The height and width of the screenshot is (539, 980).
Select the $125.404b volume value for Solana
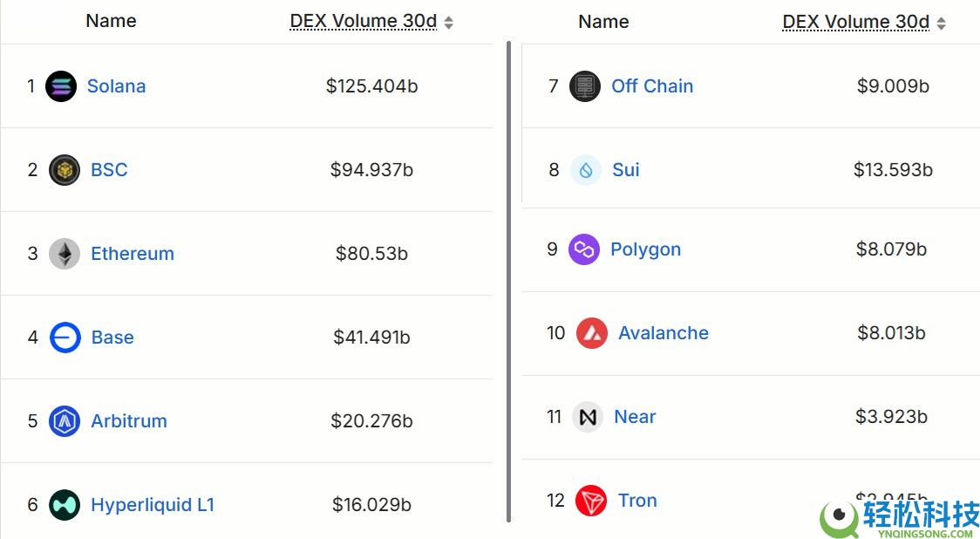pyautogui.click(x=372, y=85)
